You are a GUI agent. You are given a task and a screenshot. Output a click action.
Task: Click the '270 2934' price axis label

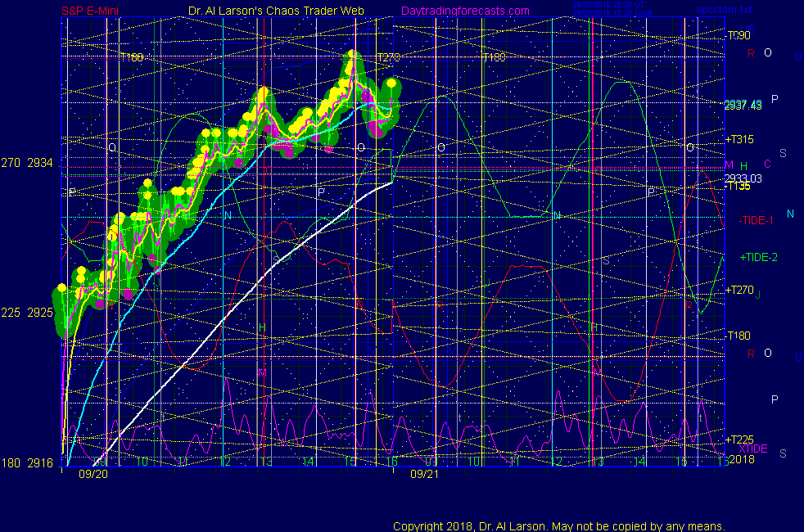point(27,163)
